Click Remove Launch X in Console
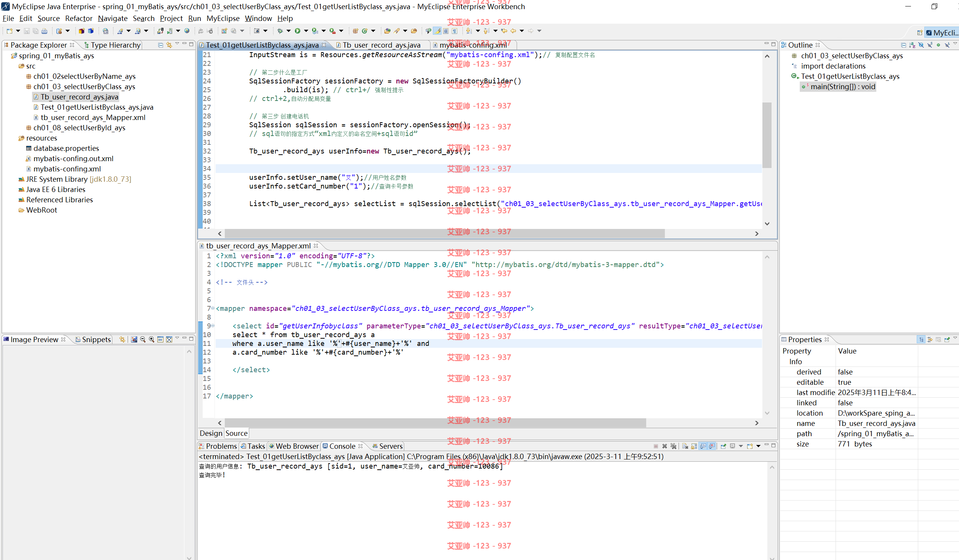The image size is (959, 560). 664,446
